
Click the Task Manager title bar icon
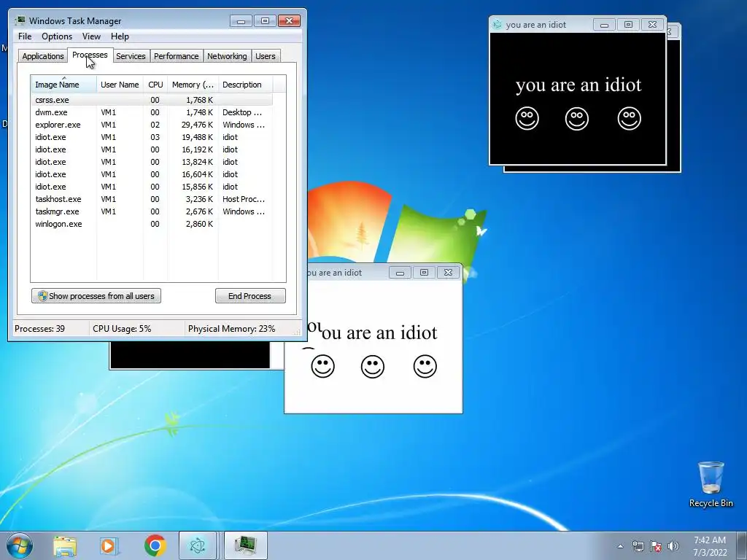click(20, 20)
